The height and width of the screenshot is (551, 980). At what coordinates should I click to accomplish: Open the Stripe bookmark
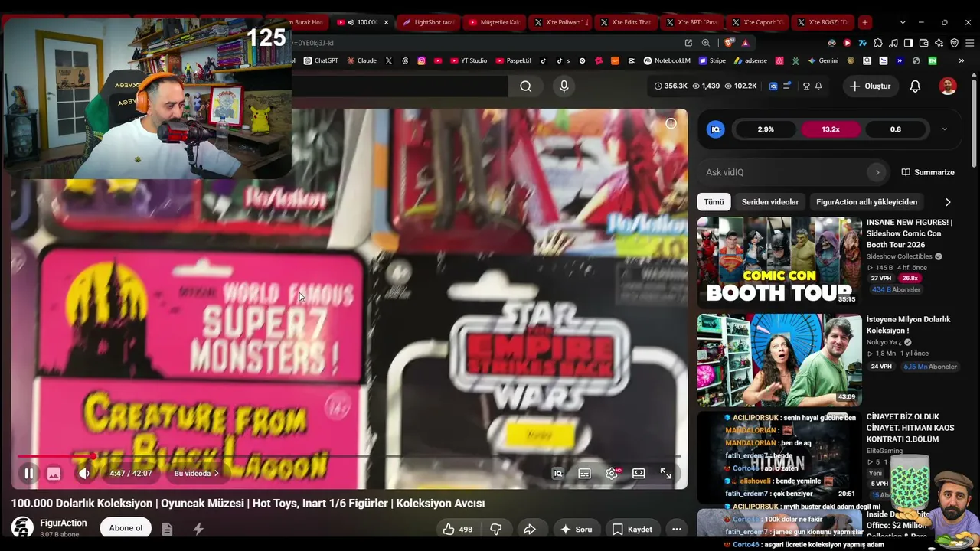click(x=712, y=60)
